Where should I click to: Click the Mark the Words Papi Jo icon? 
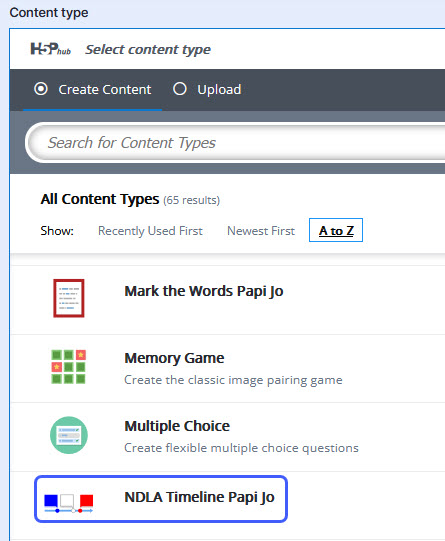tap(69, 298)
